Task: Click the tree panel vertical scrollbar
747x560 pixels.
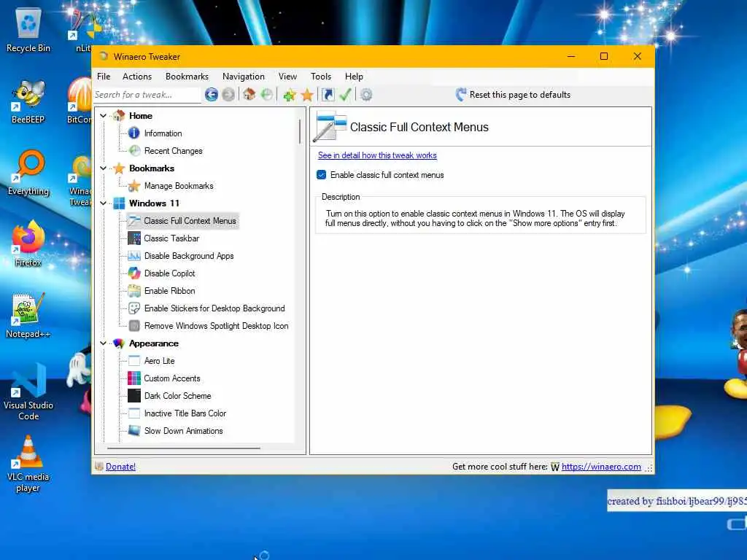Action: (x=300, y=131)
